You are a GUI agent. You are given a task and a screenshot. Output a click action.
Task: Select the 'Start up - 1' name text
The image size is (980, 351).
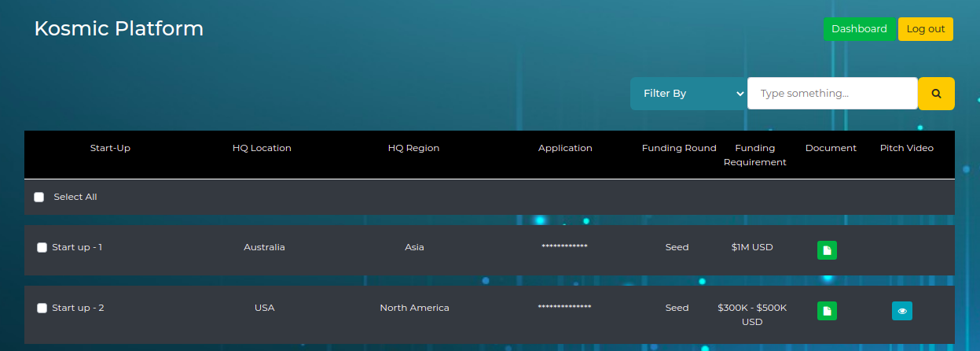click(77, 247)
